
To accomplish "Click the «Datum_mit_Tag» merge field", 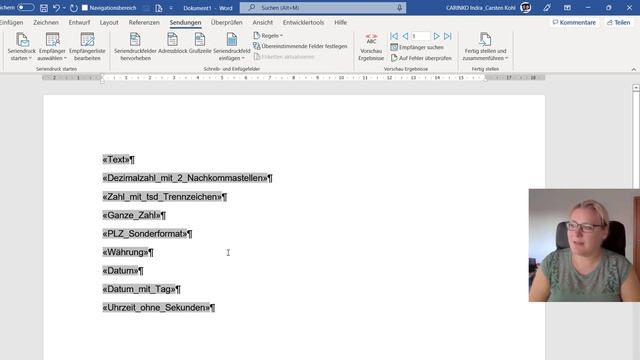I will [139, 289].
